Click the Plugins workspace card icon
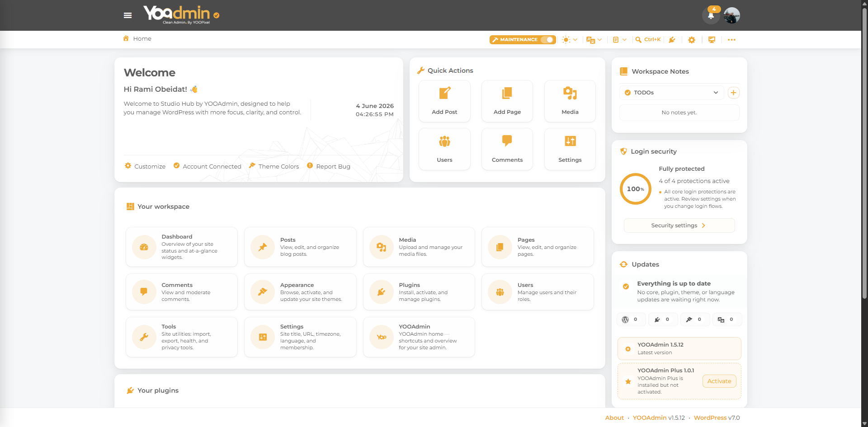 382,292
